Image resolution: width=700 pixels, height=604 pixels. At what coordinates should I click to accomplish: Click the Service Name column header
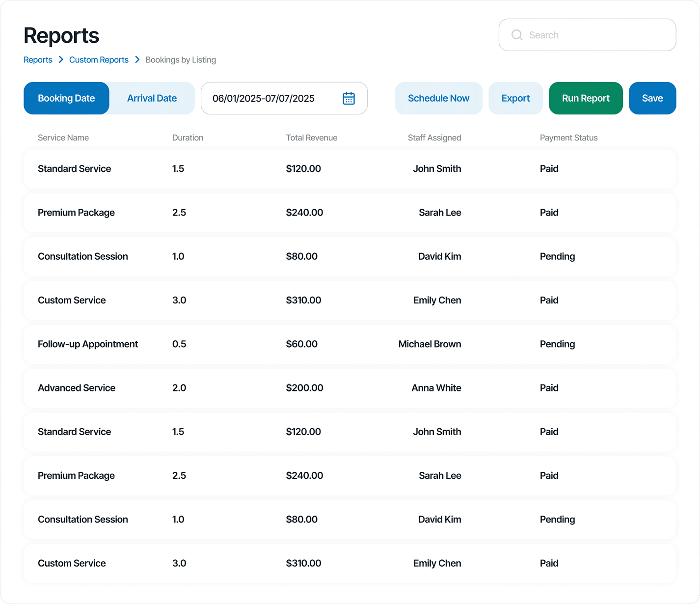(x=63, y=138)
